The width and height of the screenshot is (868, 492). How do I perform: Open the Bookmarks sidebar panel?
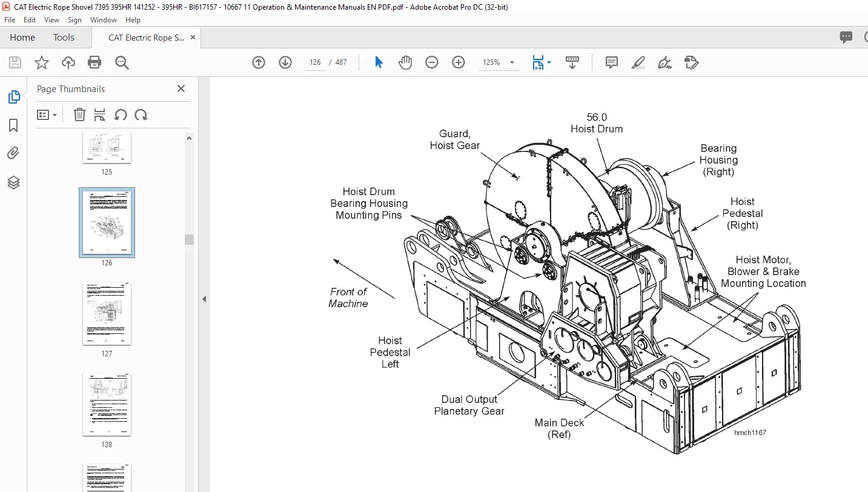click(13, 125)
